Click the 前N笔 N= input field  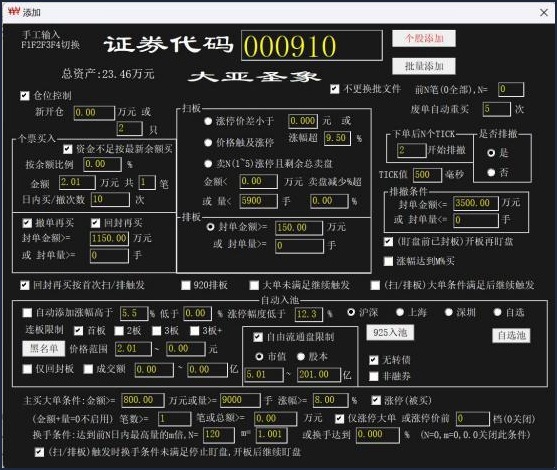coord(511,89)
